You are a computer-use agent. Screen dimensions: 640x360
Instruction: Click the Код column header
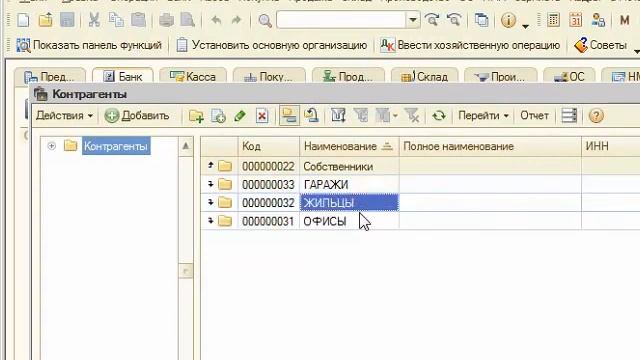click(x=269, y=146)
